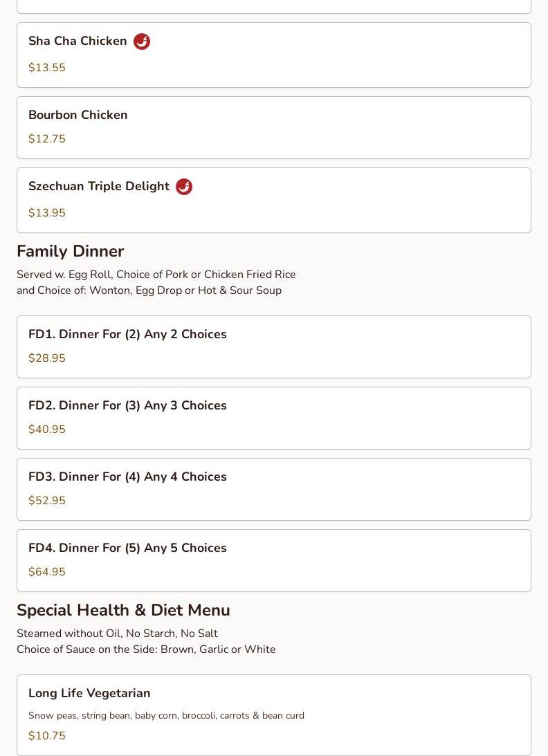The width and height of the screenshot is (548, 756).
Task: Click the $28.95 price for Dinner For (2)
Action: pyautogui.click(x=47, y=358)
